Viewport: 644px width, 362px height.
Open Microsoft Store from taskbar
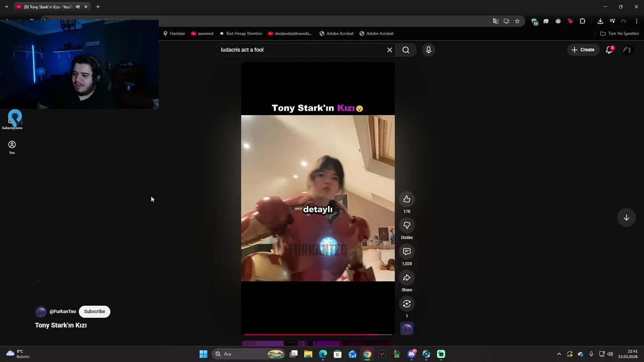pyautogui.click(x=338, y=354)
